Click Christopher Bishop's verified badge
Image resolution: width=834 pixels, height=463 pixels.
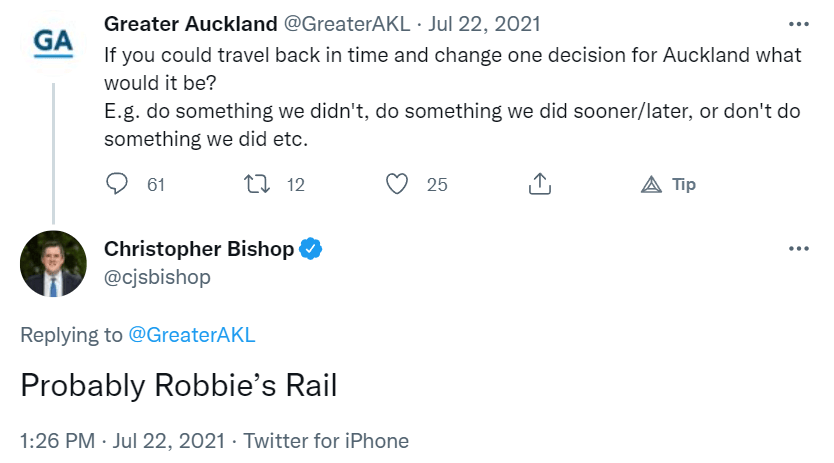pos(312,249)
